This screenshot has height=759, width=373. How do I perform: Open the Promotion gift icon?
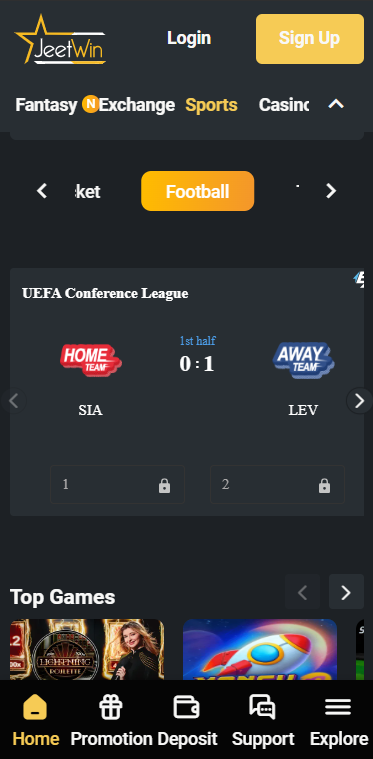click(111, 707)
